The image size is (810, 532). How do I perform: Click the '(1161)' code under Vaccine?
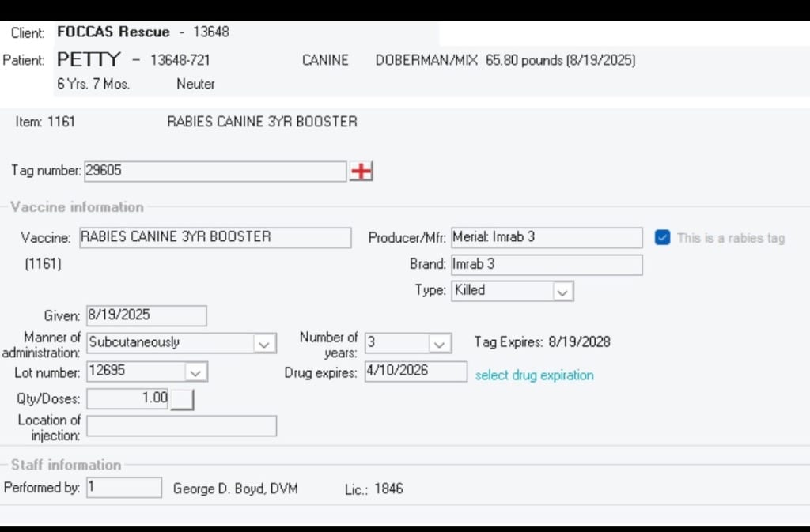pos(43,264)
